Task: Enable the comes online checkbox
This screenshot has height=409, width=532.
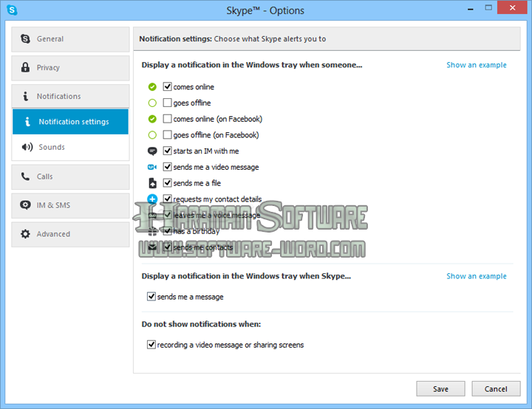Action: pyautogui.click(x=167, y=86)
